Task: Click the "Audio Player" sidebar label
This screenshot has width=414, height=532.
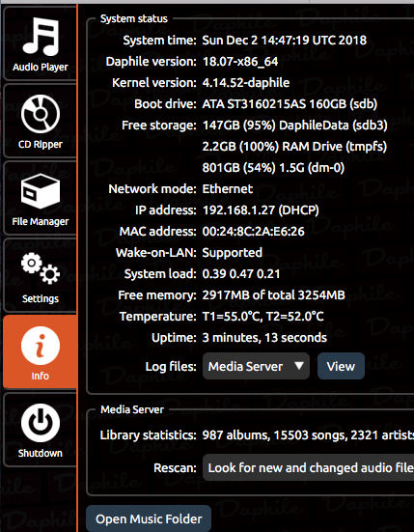Action: click(x=40, y=68)
